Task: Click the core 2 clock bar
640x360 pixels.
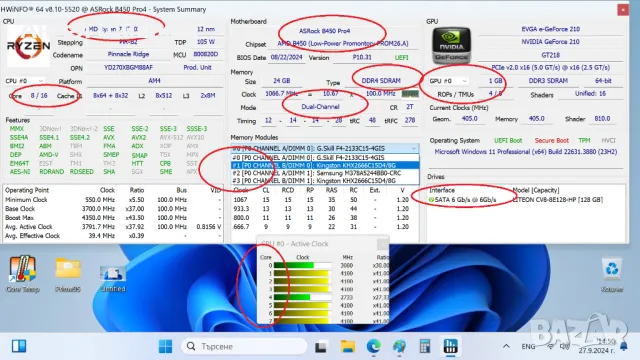Action: point(302,281)
